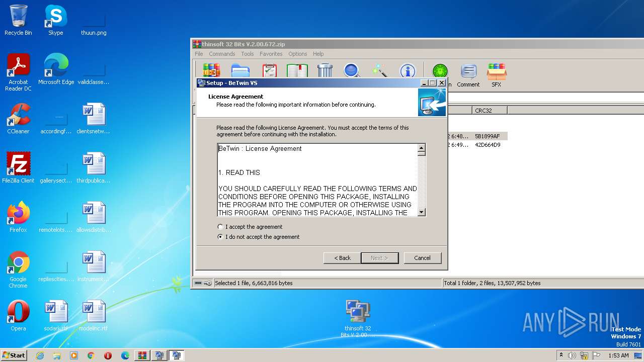The width and height of the screenshot is (644, 362).
Task: Click WinRAR taskbar button
Action: [x=142, y=355]
